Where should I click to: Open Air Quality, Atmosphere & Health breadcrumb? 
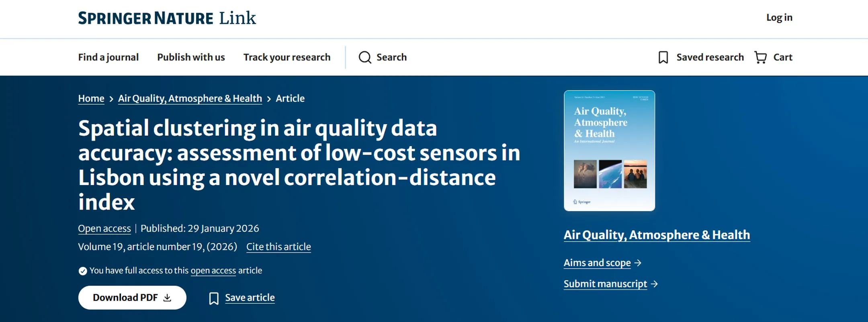[190, 98]
